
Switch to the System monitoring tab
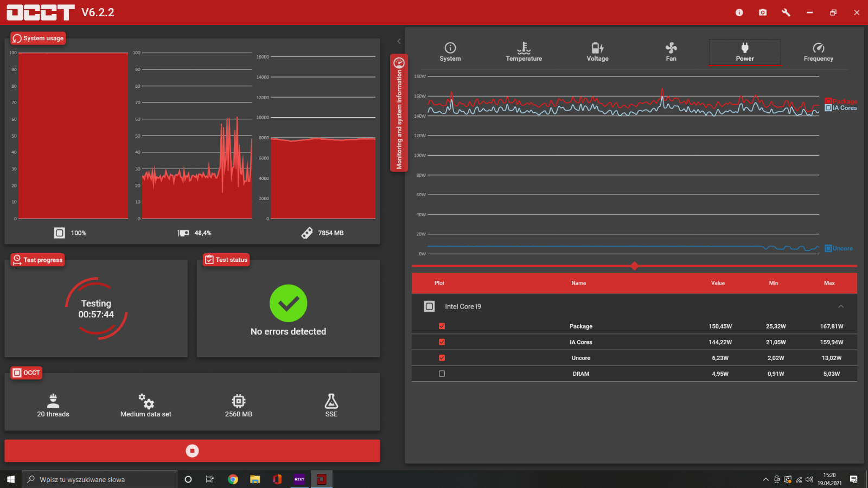pos(450,52)
